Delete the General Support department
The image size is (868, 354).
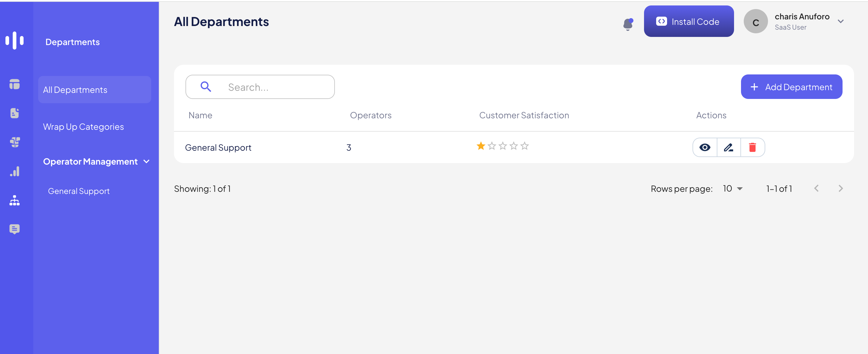click(752, 147)
